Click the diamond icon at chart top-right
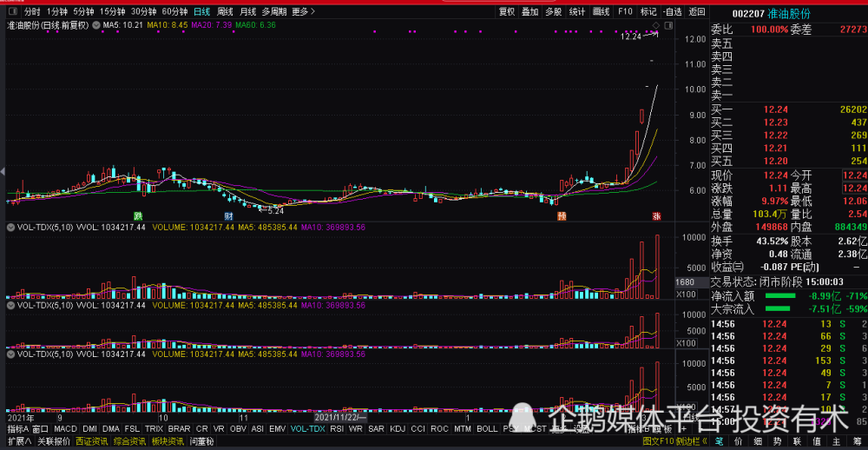The height and width of the screenshot is (450, 868). (x=656, y=25)
